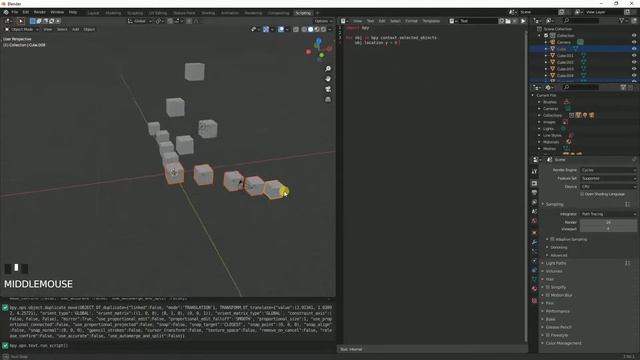
Task: Hide Cube.004 with its eye icon
Action: (x=634, y=76)
